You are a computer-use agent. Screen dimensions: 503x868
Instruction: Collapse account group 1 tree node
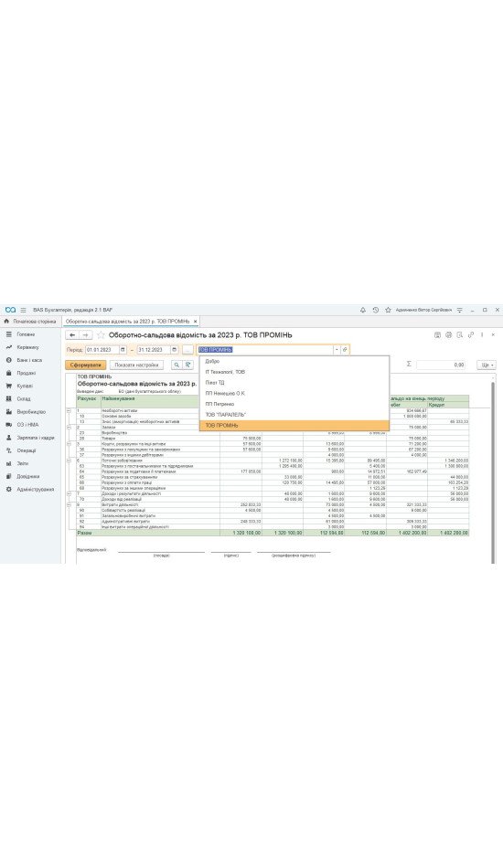pos(70,410)
